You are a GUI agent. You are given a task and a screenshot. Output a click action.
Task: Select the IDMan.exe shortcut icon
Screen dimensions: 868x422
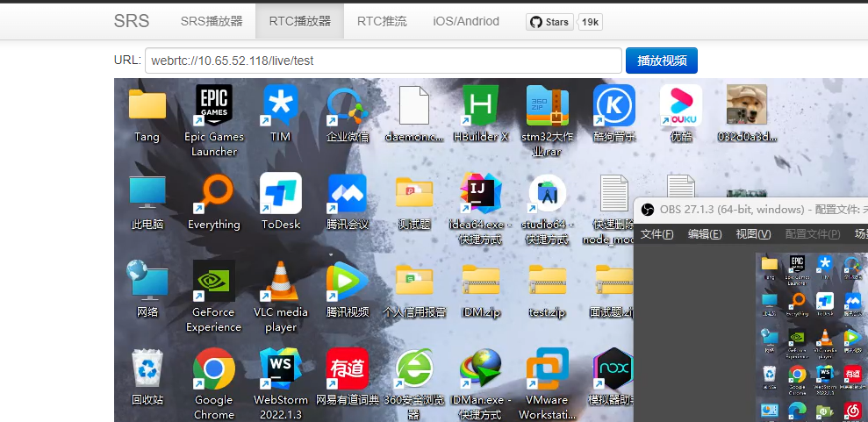tap(480, 368)
